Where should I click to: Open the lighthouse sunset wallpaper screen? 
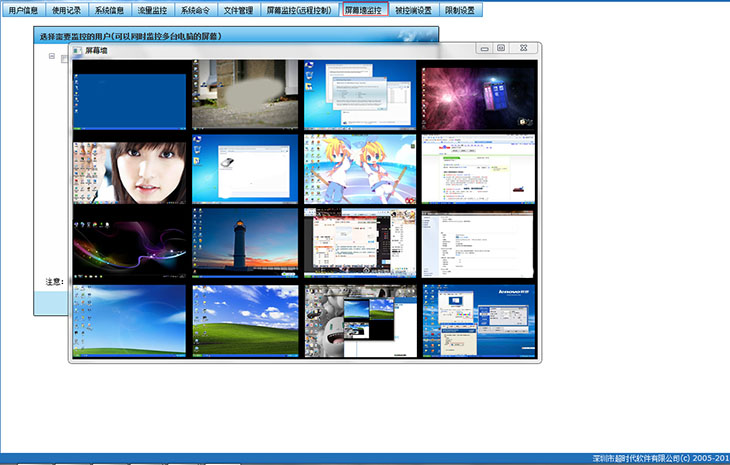245,243
